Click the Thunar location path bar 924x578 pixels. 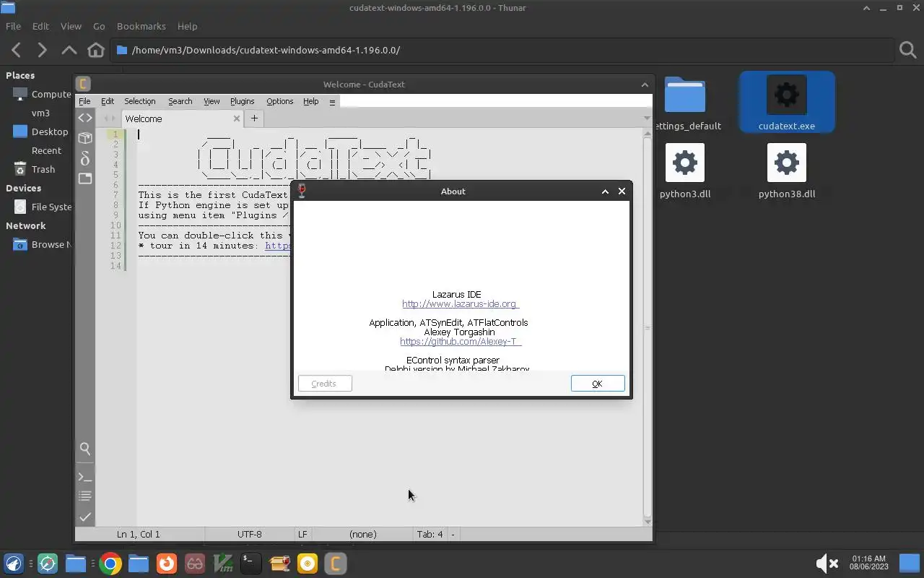(x=503, y=50)
